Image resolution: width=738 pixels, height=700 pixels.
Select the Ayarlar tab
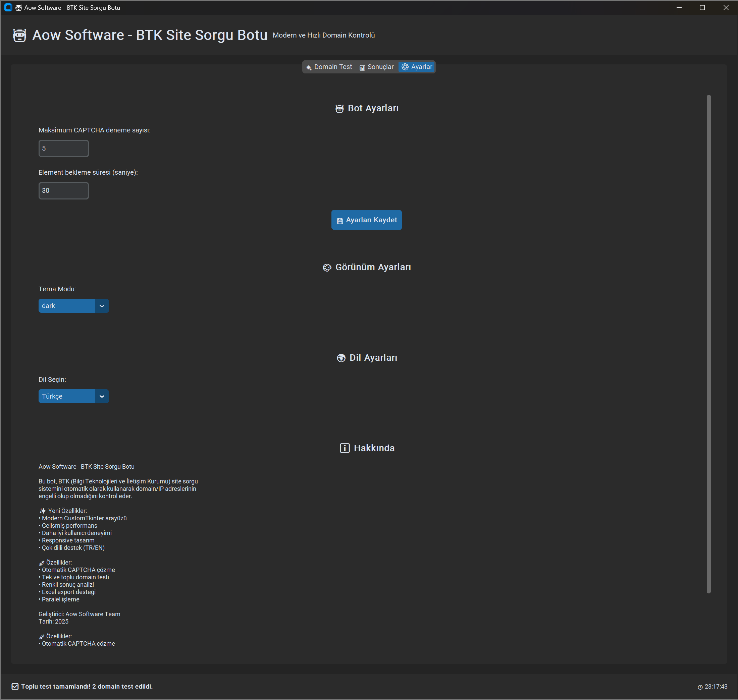[x=417, y=67]
